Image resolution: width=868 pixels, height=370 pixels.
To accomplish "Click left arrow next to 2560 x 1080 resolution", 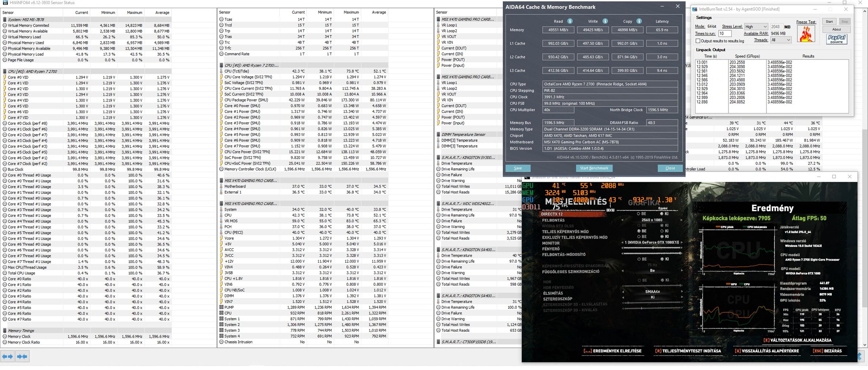I will [x=623, y=220].
